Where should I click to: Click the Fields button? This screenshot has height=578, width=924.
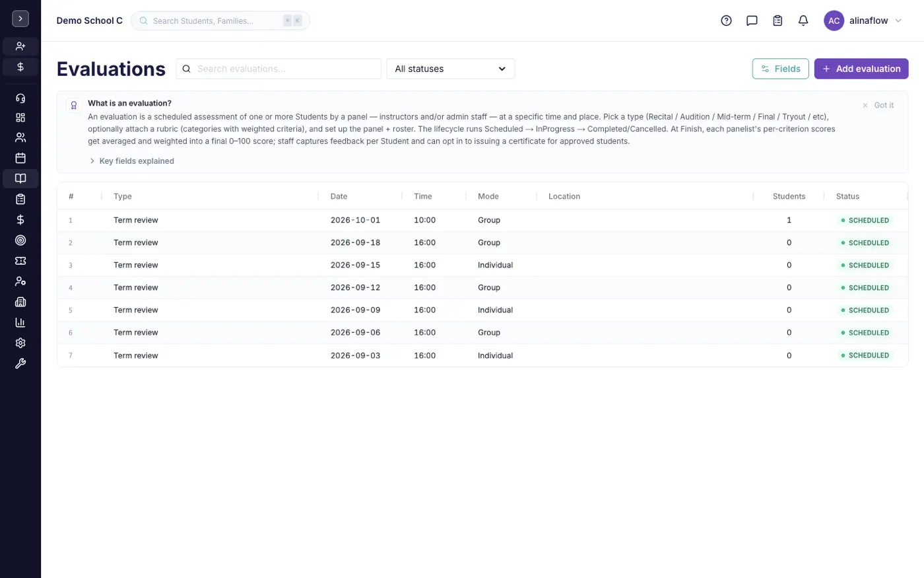tap(780, 69)
